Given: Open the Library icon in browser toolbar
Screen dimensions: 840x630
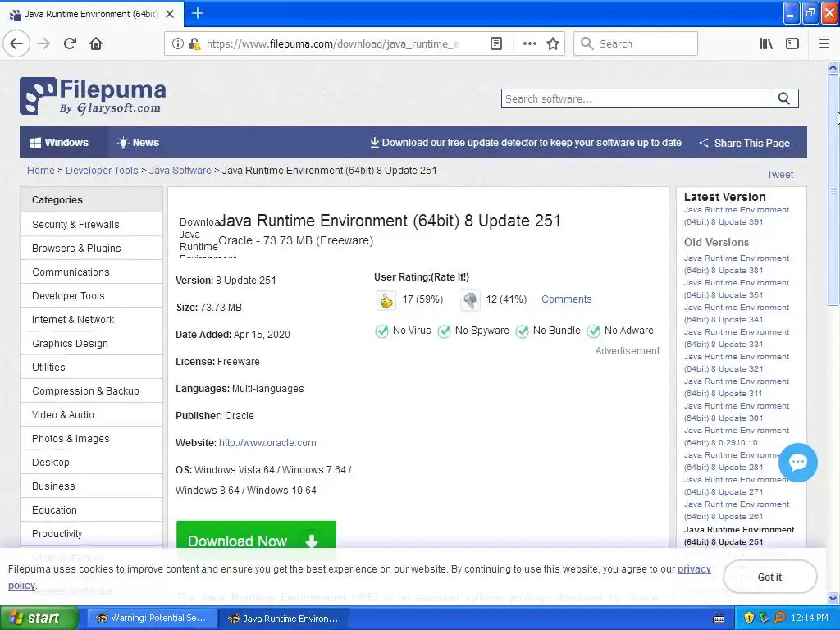Looking at the screenshot, I should (766, 43).
